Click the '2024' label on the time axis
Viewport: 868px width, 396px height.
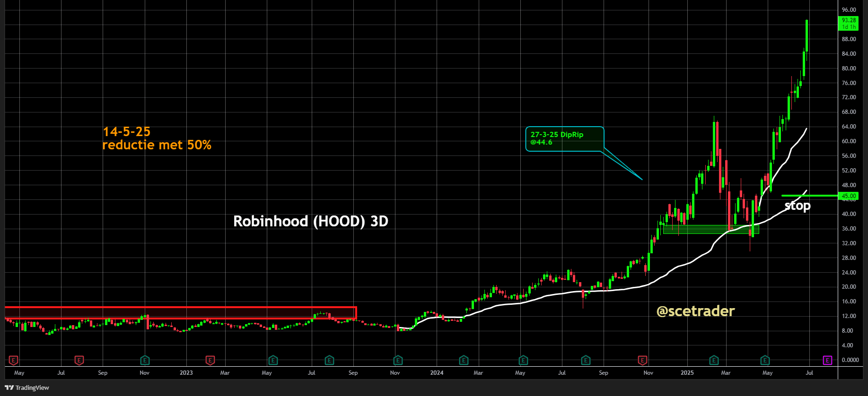(437, 373)
